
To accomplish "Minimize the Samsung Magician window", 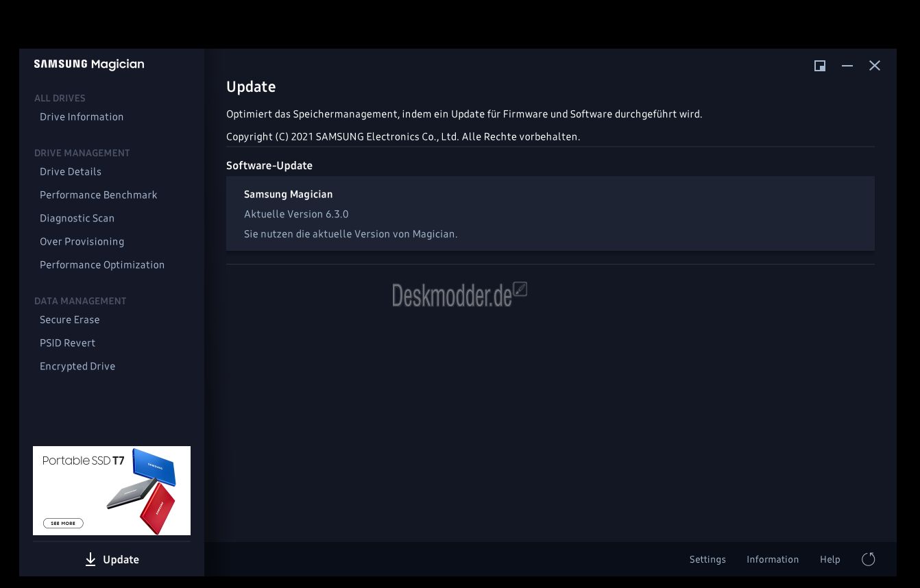I will click(x=847, y=66).
